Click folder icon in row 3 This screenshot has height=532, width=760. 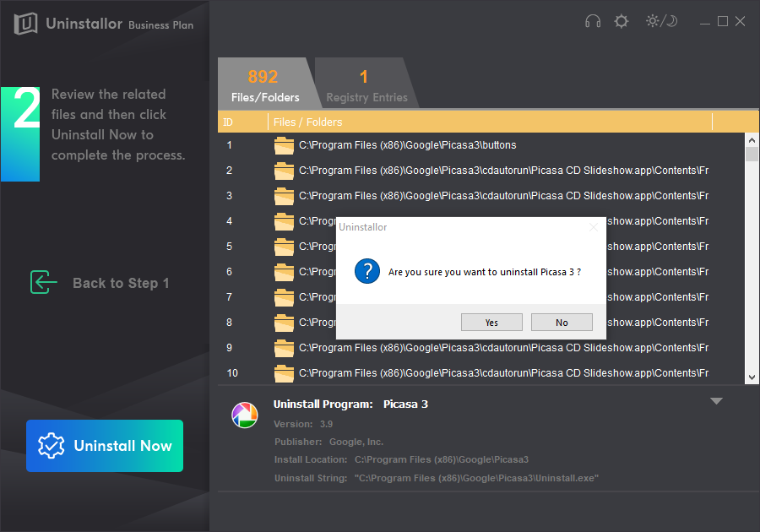(x=284, y=196)
